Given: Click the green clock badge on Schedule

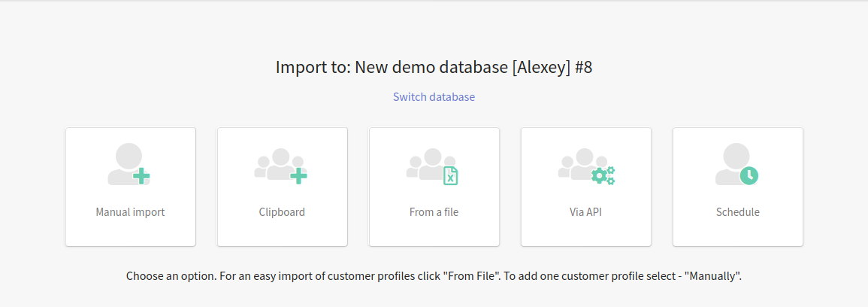Looking at the screenshot, I should point(749,175).
